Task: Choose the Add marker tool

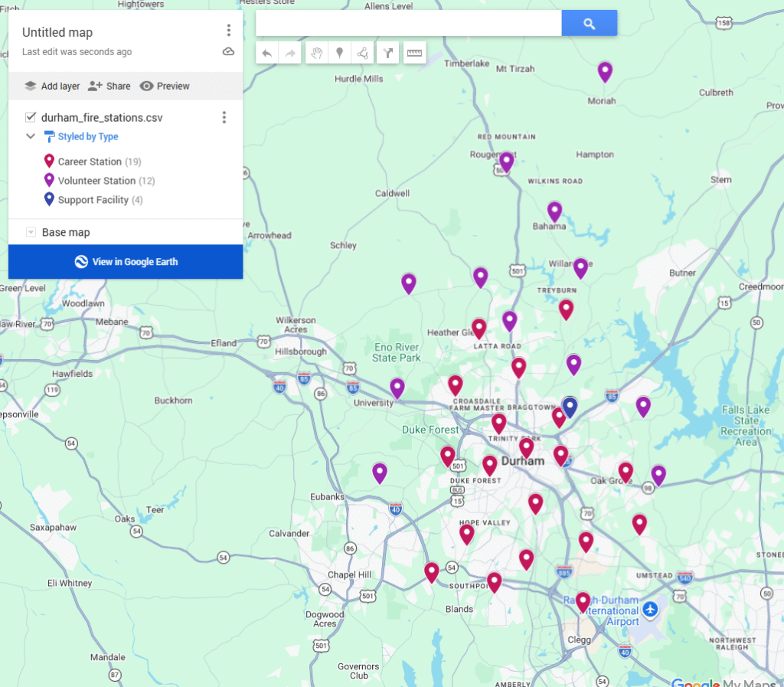Action: coord(339,53)
